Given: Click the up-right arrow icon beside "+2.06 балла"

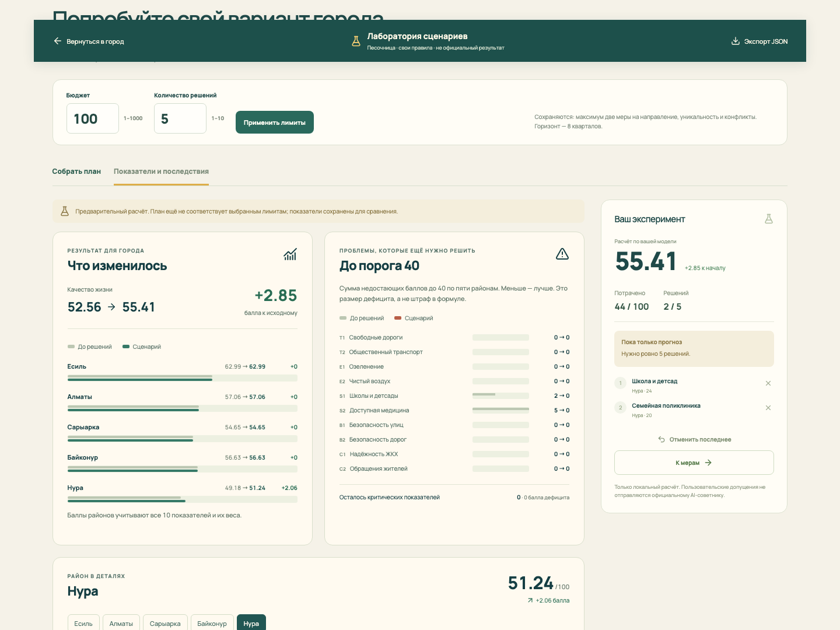Looking at the screenshot, I should tap(530, 600).
